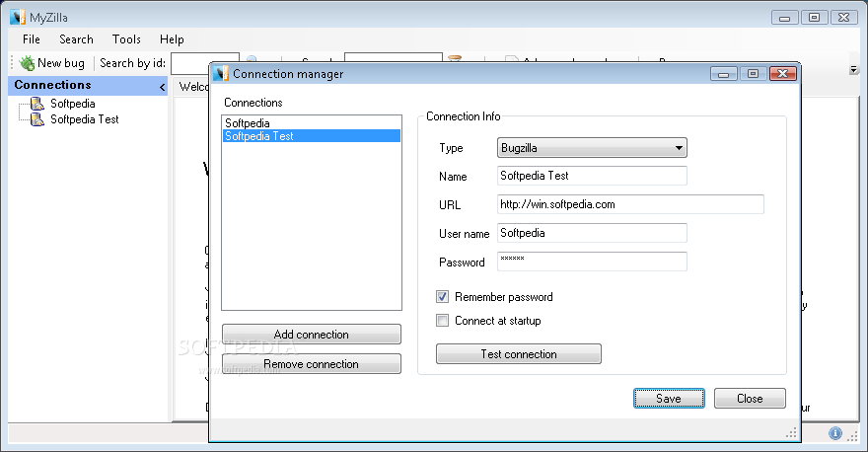Click the Close button in Connection manager
868x452 pixels.
click(x=750, y=399)
